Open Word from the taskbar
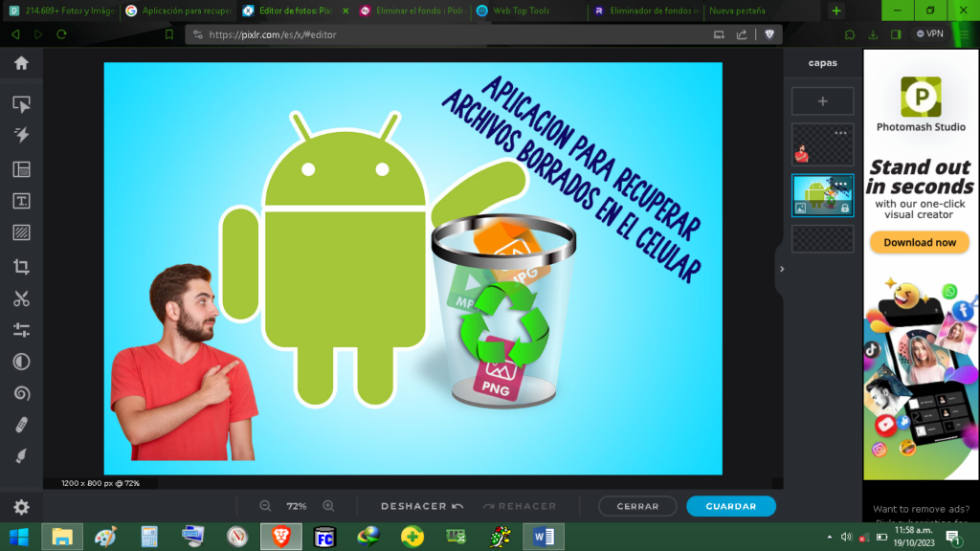 coord(544,537)
